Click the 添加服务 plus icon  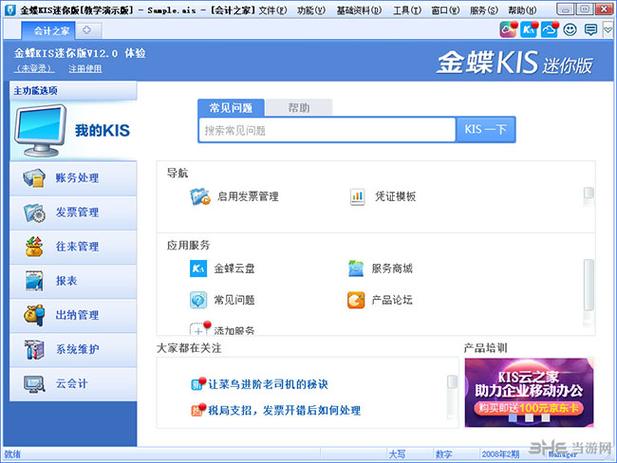coord(200,329)
